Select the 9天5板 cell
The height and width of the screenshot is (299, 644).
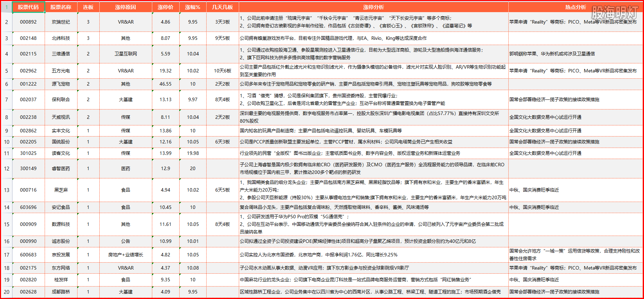tap(223, 38)
